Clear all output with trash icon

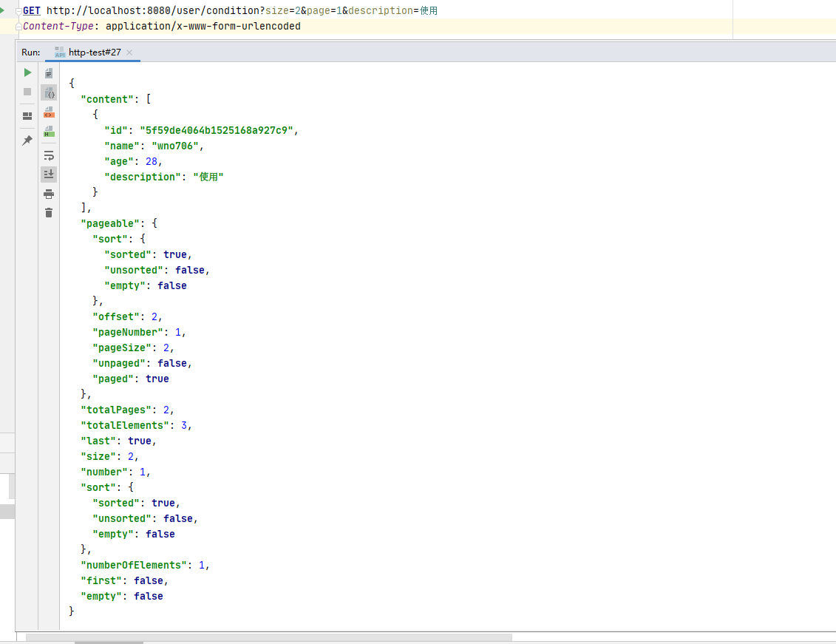49,213
